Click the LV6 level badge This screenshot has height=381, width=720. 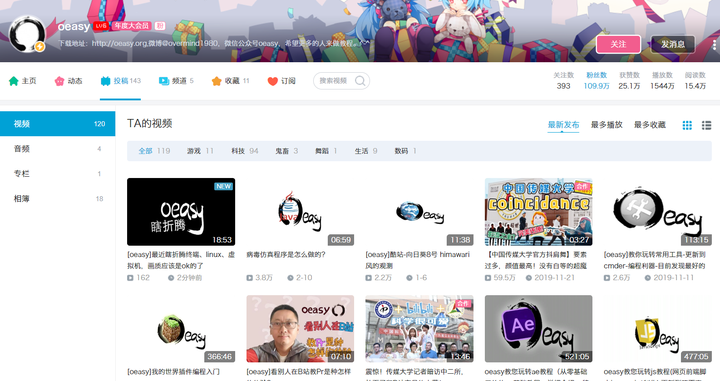101,26
